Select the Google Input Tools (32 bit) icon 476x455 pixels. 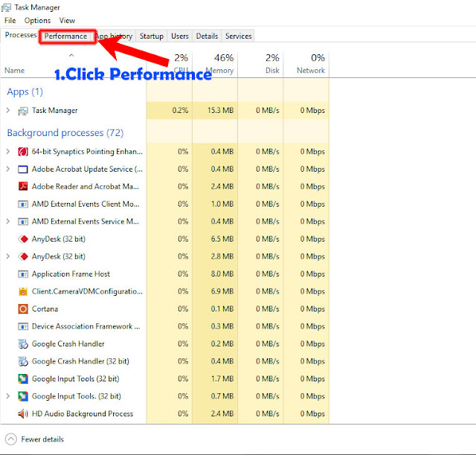click(23, 379)
